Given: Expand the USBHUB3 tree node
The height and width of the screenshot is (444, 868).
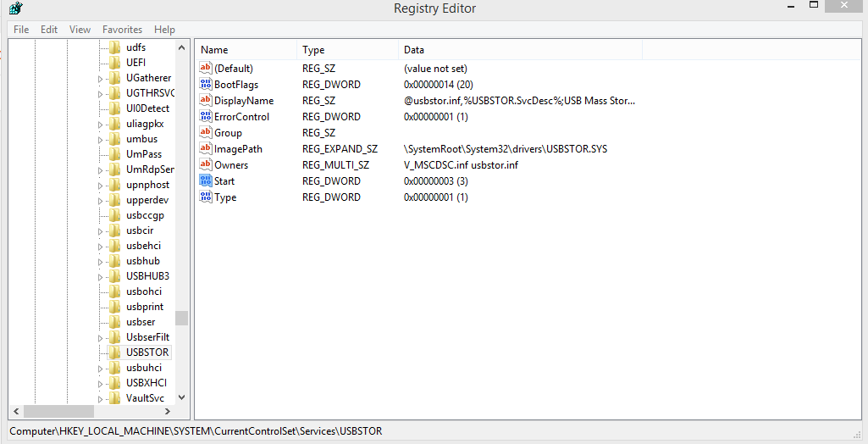Looking at the screenshot, I should 100,277.
